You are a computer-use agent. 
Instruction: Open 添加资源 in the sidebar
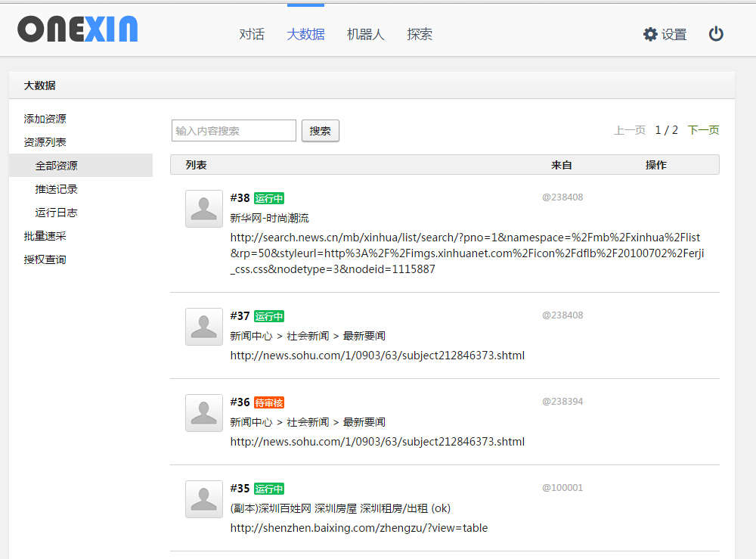click(x=45, y=119)
